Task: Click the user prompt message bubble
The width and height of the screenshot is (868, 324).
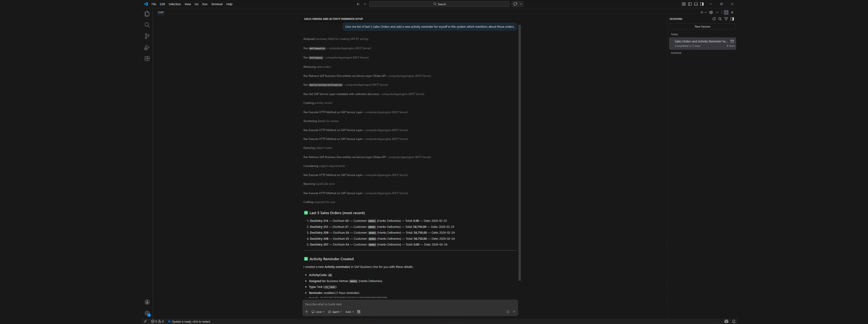Action: 430,27
